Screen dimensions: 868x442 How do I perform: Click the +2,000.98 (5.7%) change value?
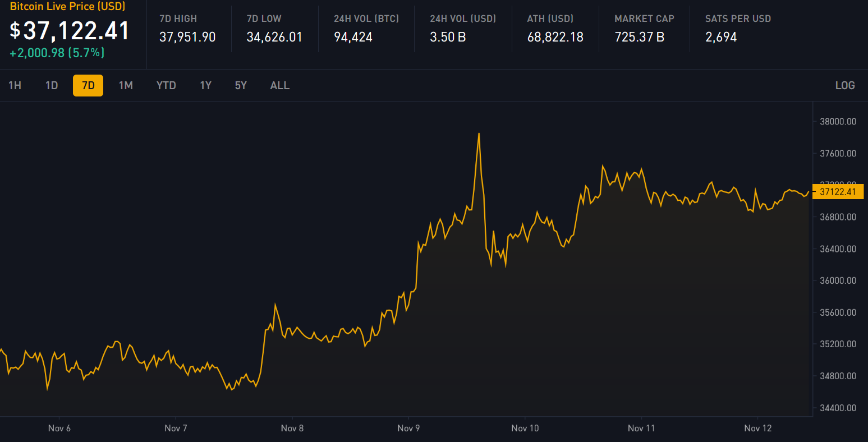pyautogui.click(x=57, y=53)
